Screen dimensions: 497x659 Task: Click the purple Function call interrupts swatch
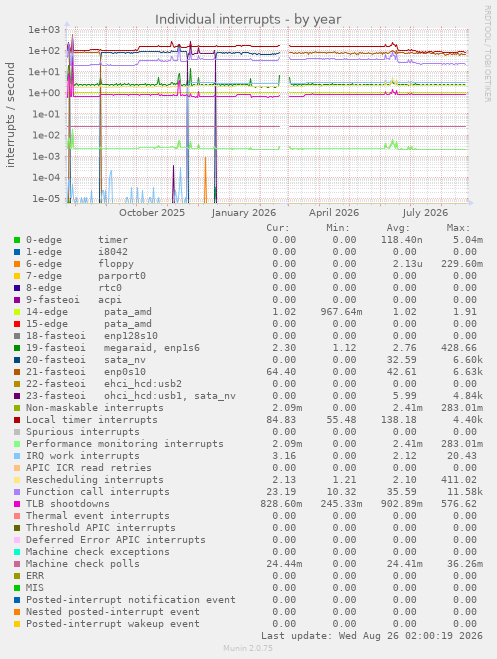17,492
